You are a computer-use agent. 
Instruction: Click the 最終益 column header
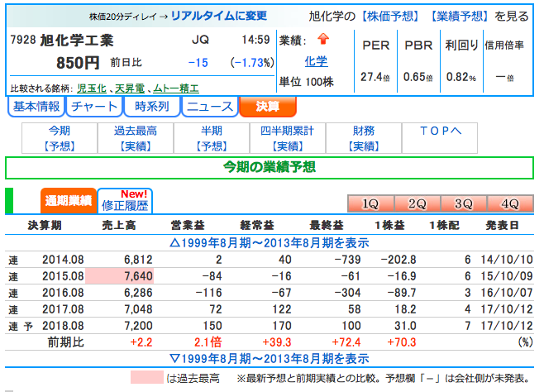[x=327, y=226]
